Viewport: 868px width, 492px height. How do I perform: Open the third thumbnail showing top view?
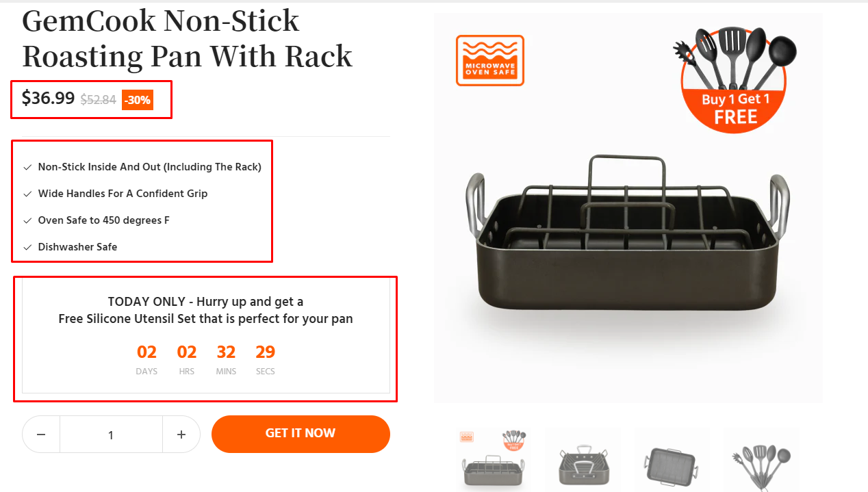(672, 458)
